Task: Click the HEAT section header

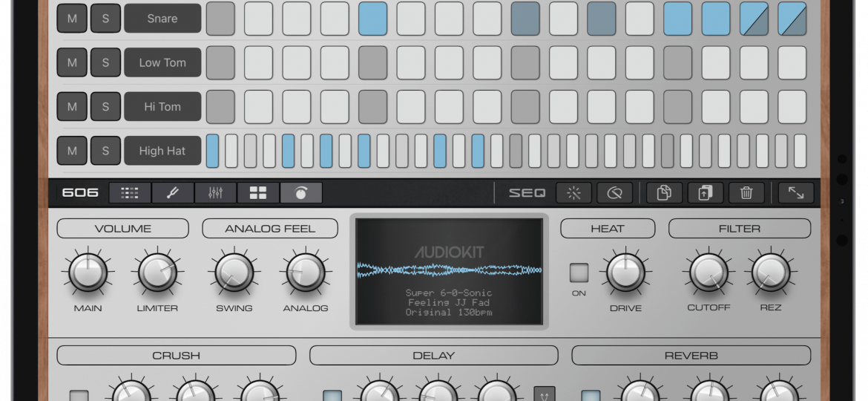Action: pos(608,228)
